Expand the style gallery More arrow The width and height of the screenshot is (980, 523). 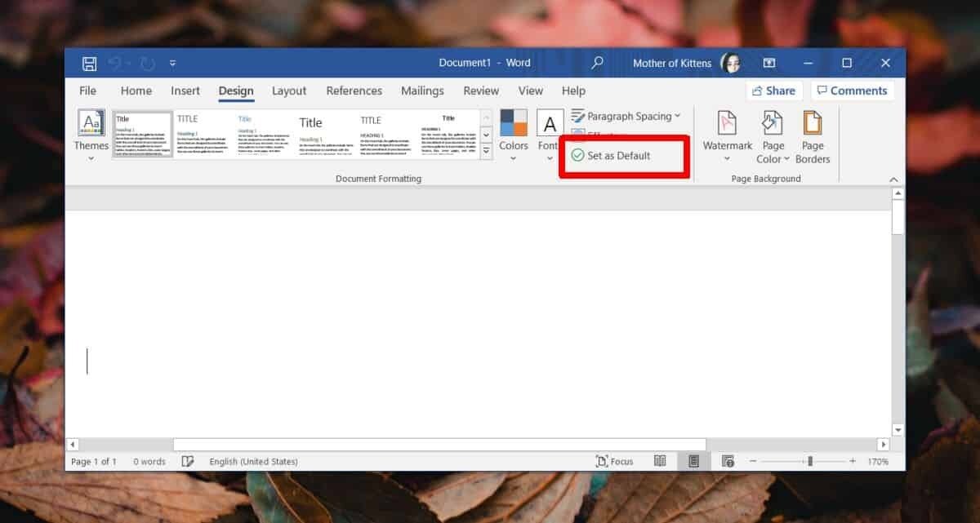pos(486,151)
